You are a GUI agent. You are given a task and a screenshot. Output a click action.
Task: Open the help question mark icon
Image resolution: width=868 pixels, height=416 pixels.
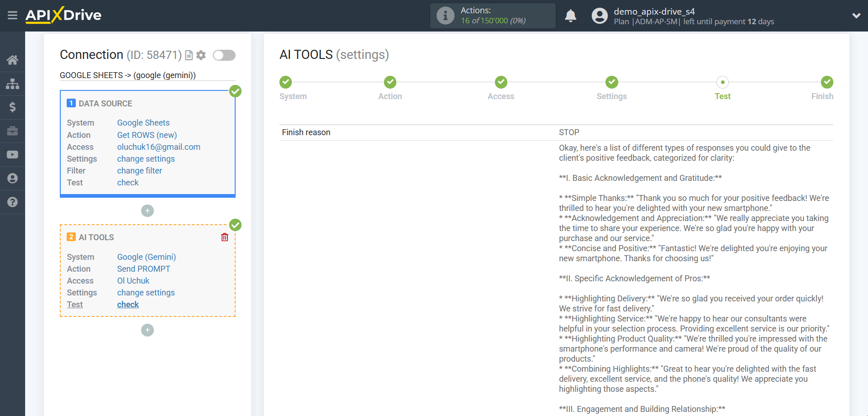coord(12,202)
